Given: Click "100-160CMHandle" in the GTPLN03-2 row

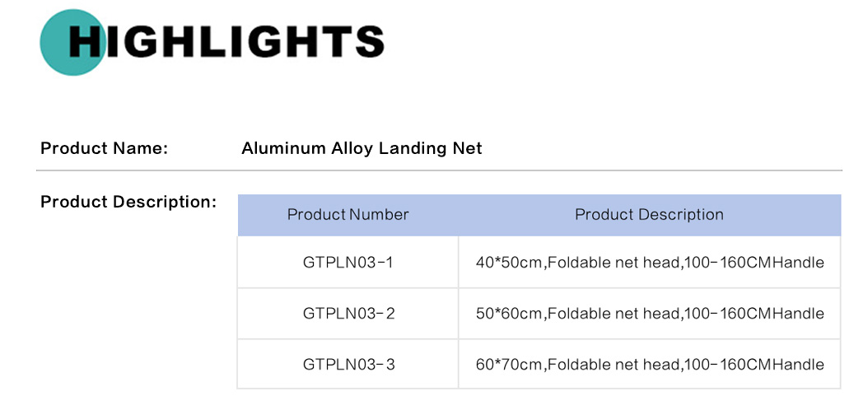Looking at the screenshot, I should pyautogui.click(x=754, y=314).
